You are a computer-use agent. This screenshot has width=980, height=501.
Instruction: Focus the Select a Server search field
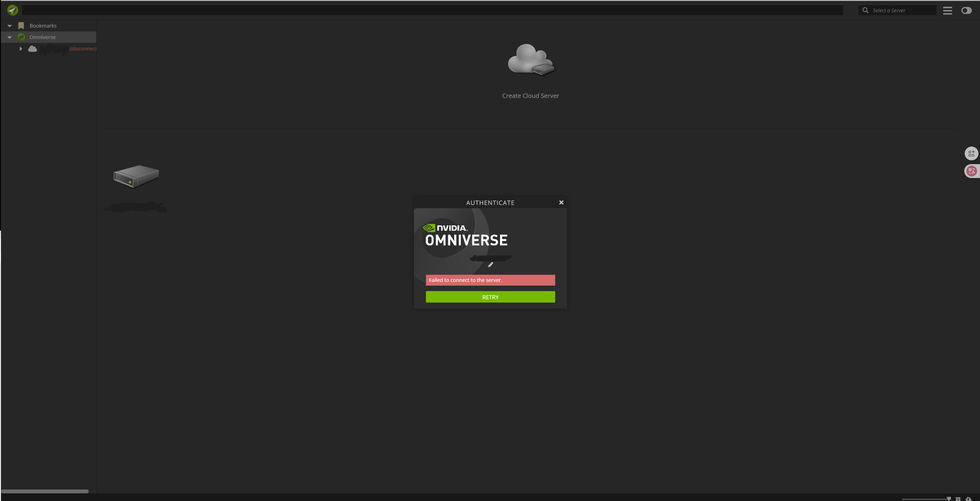(897, 10)
